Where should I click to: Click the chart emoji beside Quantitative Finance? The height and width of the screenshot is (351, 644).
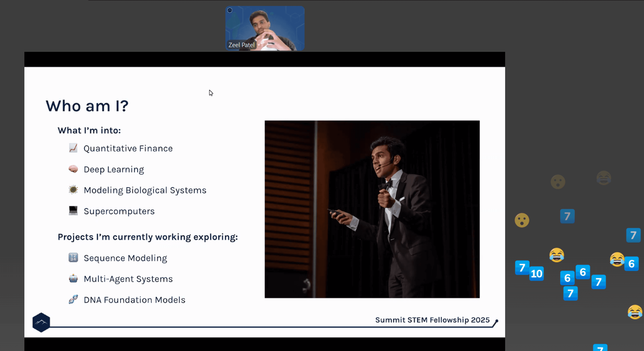pos(73,148)
